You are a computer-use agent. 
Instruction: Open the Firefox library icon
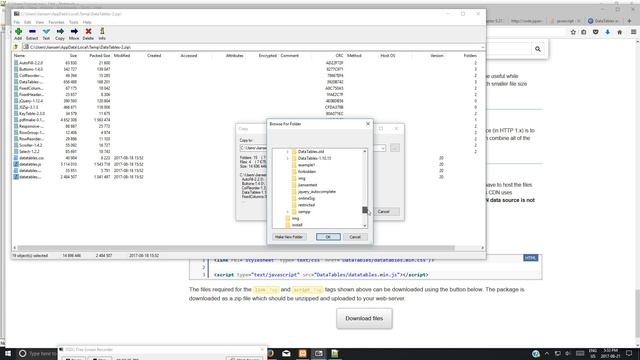(584, 32)
